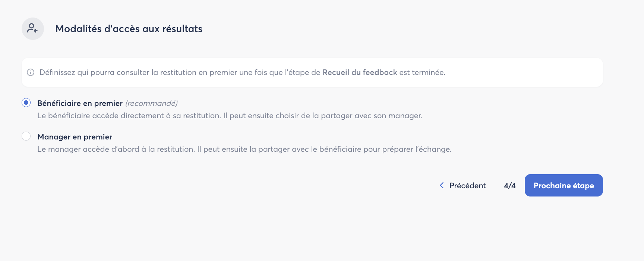Click the 'Modalités d'accès aux résultats' heading
The height and width of the screenshot is (261, 644).
[x=129, y=29]
